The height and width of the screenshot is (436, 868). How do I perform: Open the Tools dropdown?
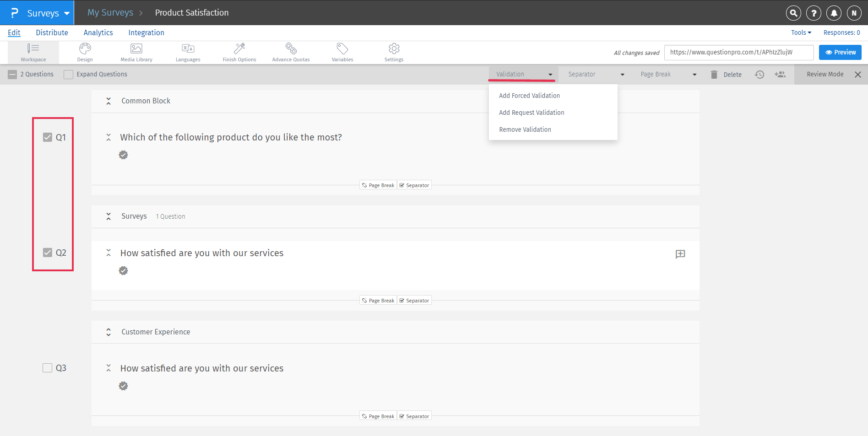click(x=801, y=32)
